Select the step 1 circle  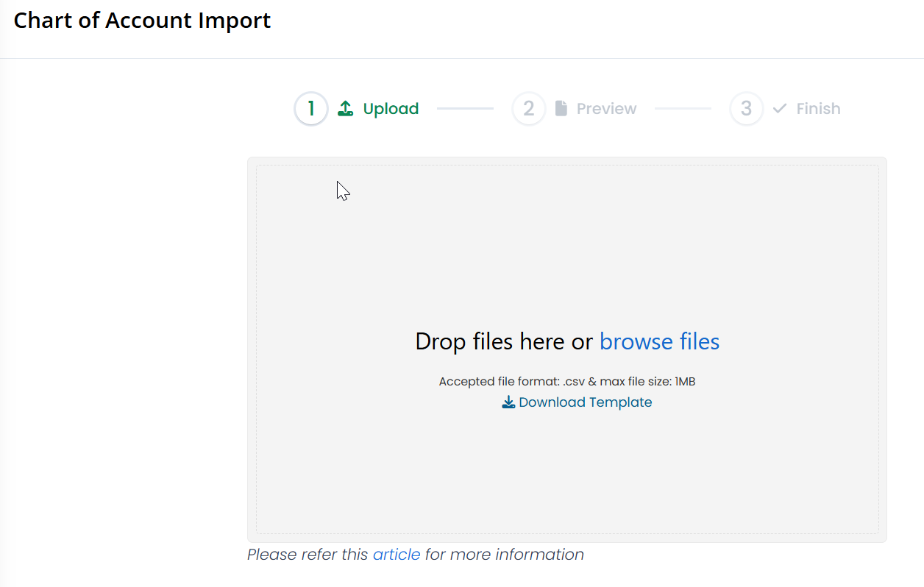[x=311, y=109]
